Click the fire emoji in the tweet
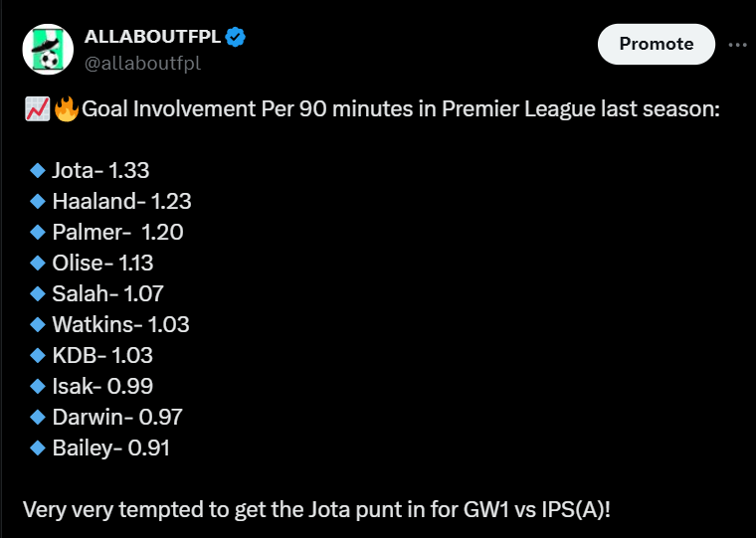 coord(66,109)
